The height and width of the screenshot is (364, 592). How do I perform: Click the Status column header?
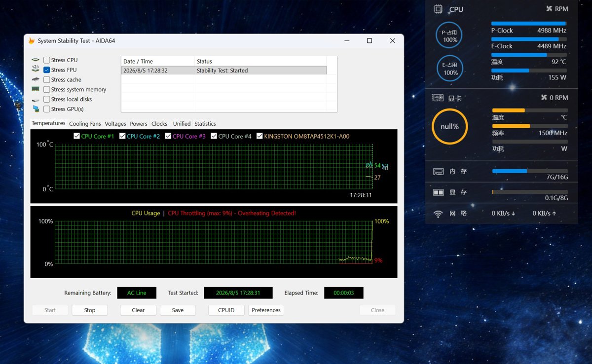point(261,62)
